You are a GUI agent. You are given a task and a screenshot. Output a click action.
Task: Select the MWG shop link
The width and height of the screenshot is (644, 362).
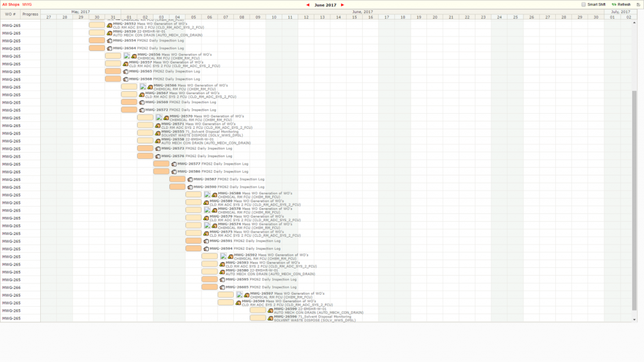[x=27, y=4]
